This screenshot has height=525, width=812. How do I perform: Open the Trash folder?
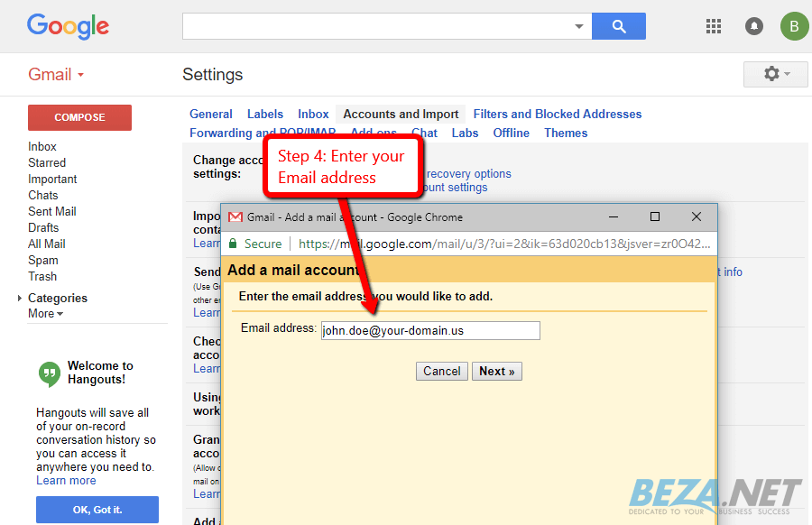coord(42,276)
